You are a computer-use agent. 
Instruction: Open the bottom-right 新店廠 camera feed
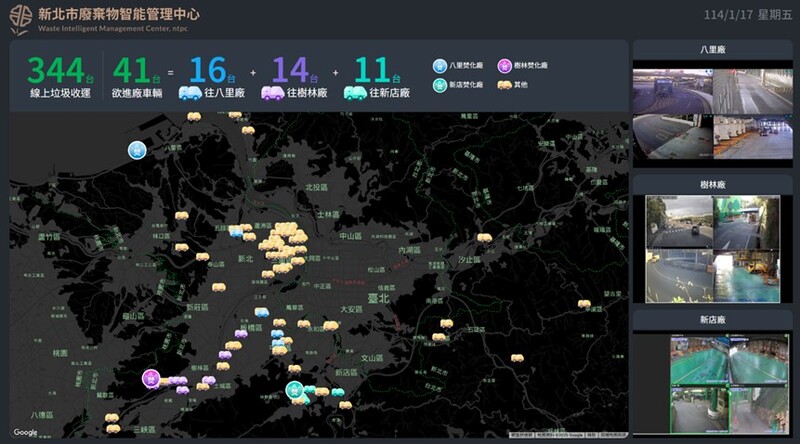click(759, 410)
